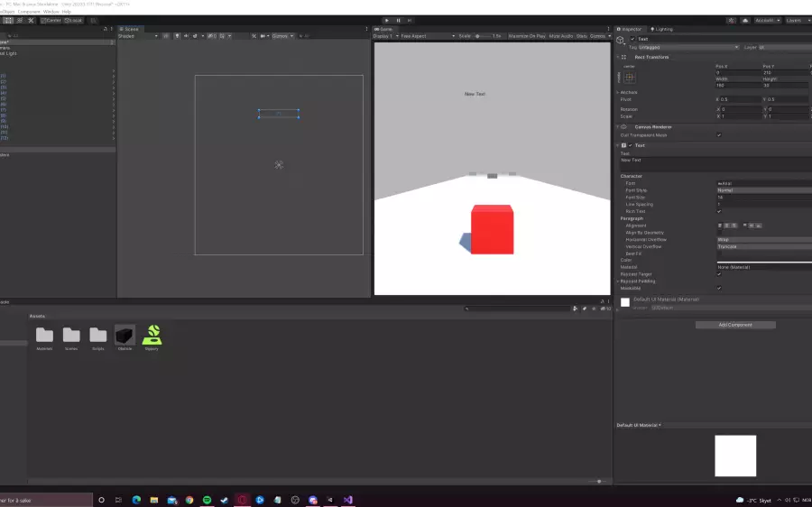Select the Obstacle prefab asset
The width and height of the screenshot is (812, 507).
coord(125,336)
